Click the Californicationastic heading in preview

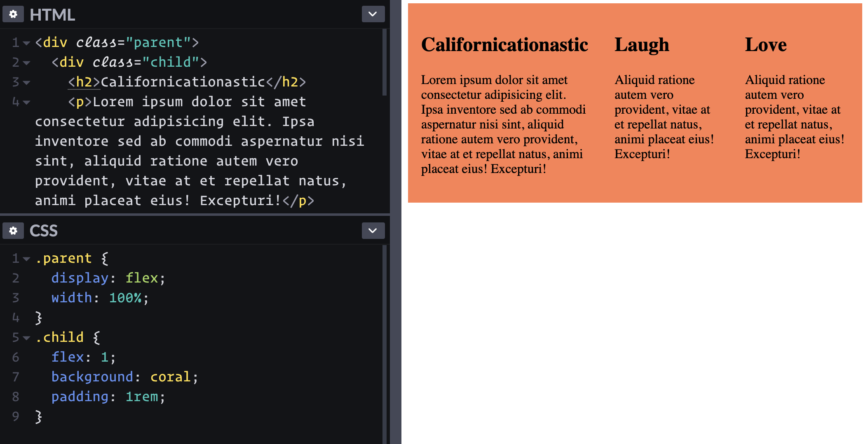point(504,44)
